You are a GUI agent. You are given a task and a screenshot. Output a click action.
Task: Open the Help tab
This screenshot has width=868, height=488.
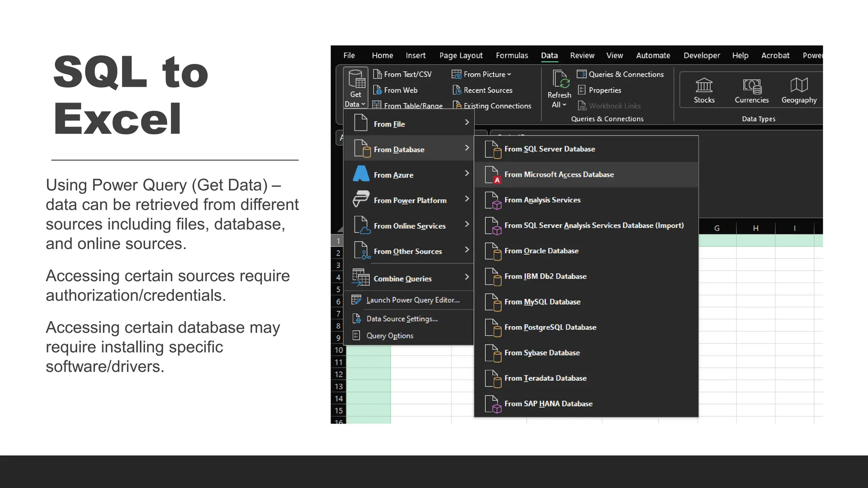pos(740,55)
